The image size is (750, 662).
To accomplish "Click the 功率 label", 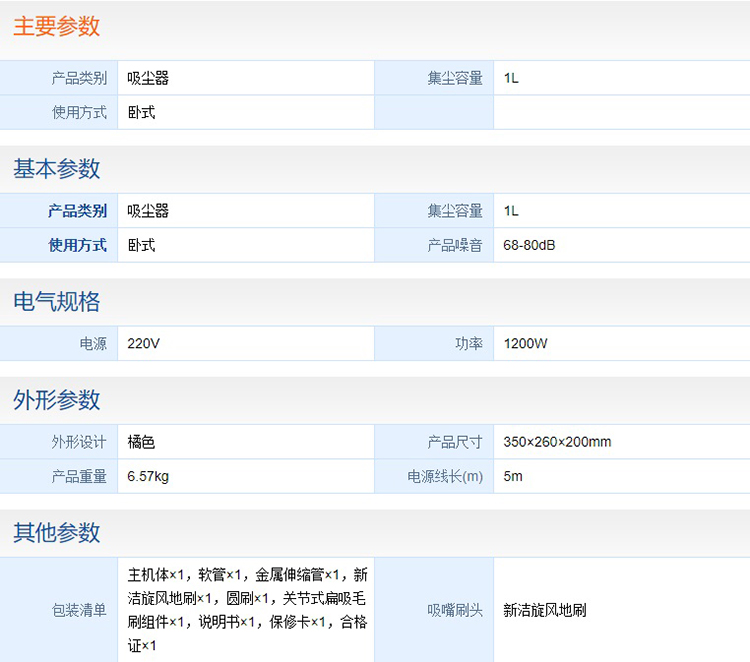I will coord(469,343).
